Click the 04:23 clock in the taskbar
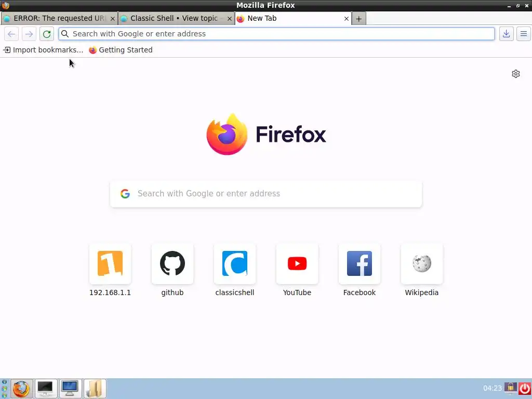532x399 pixels. 493,388
